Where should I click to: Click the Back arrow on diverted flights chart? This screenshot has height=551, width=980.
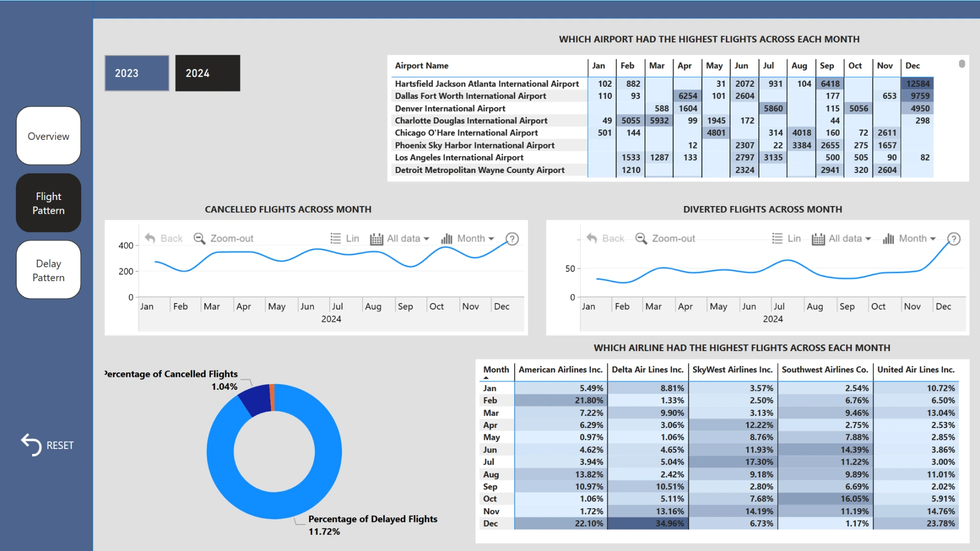(x=592, y=238)
